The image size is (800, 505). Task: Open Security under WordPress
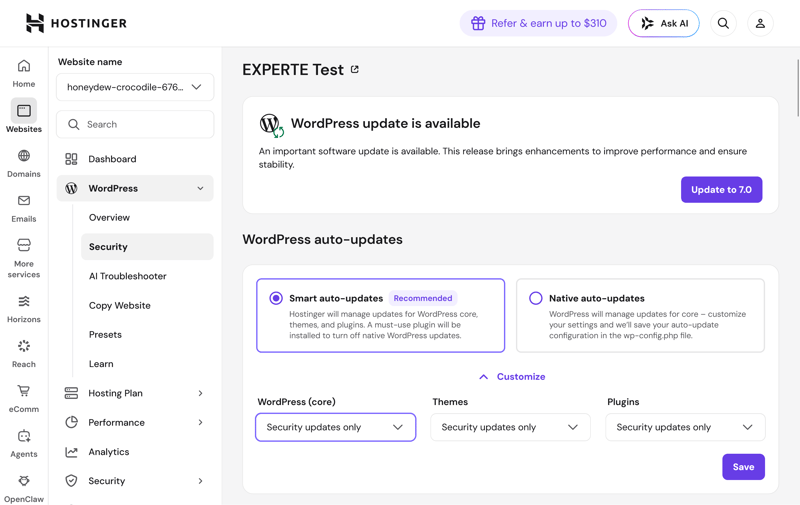point(147,247)
